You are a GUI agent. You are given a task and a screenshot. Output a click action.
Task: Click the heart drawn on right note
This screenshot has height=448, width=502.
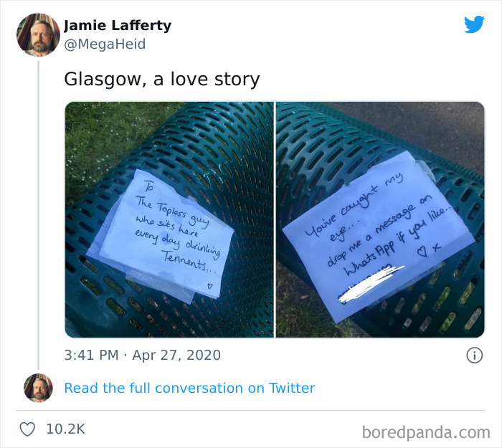422,252
